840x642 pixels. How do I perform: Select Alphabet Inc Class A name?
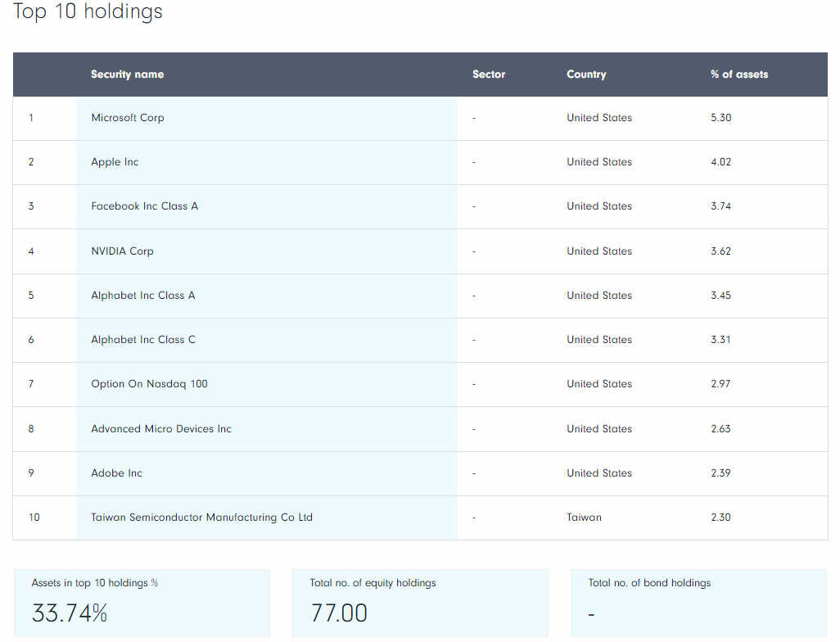click(143, 296)
